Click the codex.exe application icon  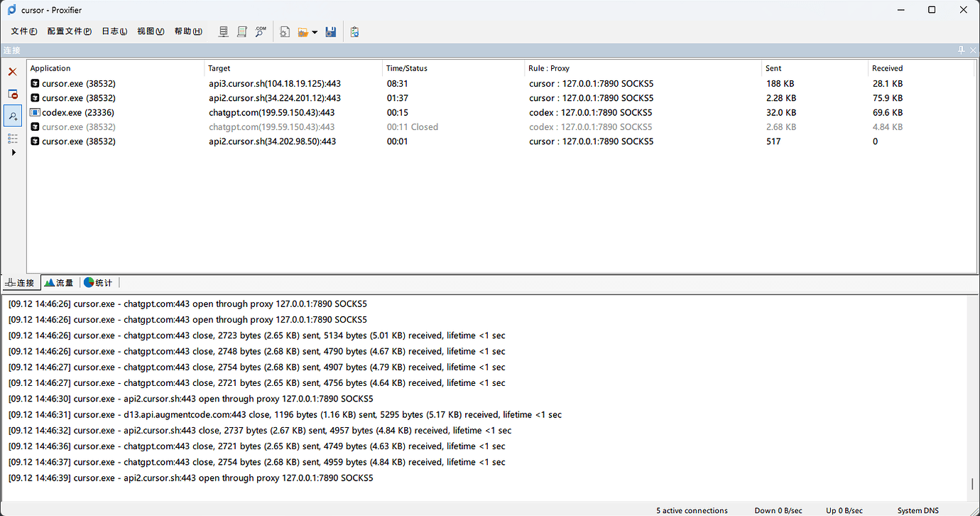tap(35, 112)
